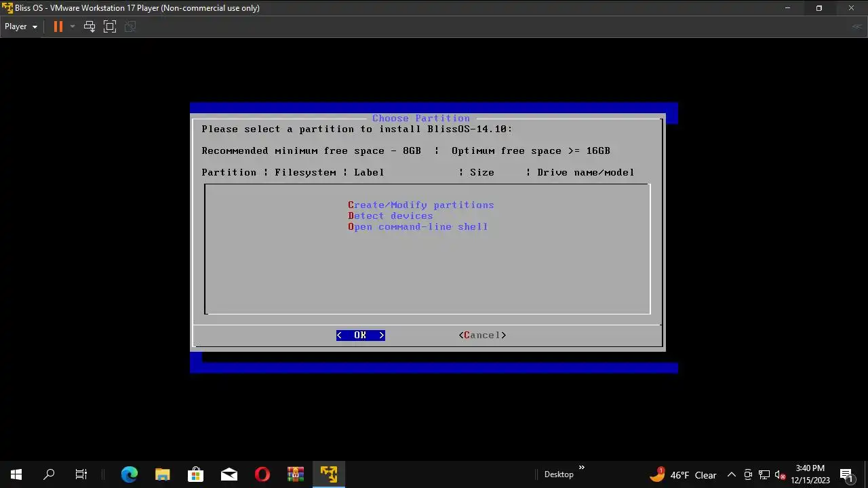
Task: Click the greyed-out Unity mode icon
Action: (131, 26)
